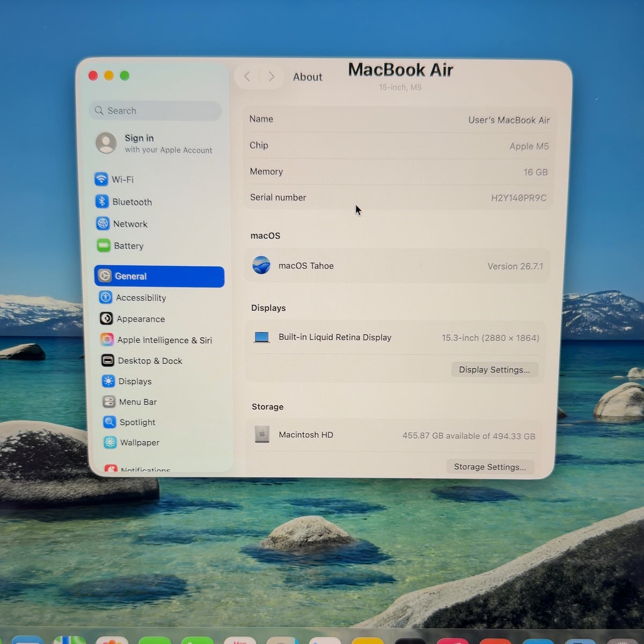Select the Network globe icon

103,223
